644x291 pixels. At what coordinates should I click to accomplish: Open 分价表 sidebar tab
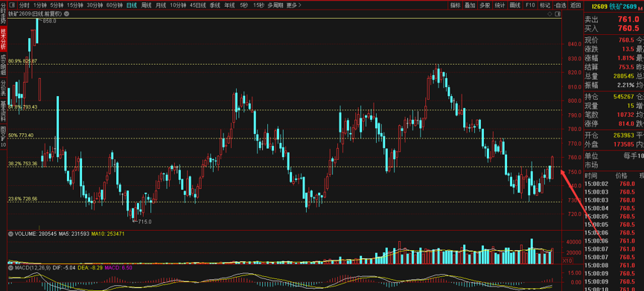coord(3,88)
